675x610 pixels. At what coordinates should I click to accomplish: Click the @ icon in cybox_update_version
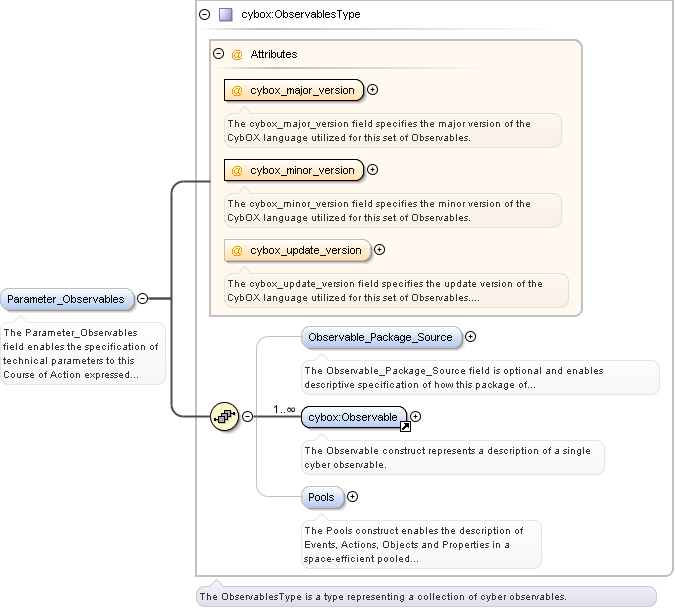(237, 250)
